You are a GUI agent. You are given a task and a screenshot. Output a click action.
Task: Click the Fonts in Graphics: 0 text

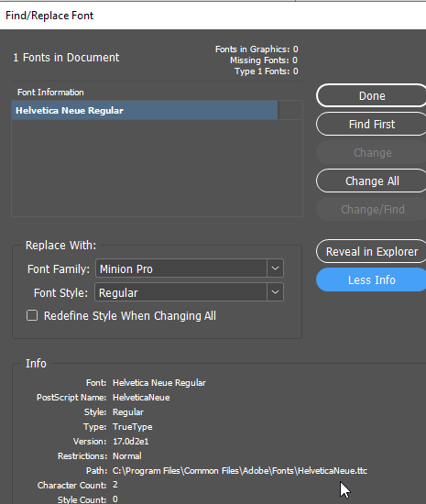coord(257,49)
